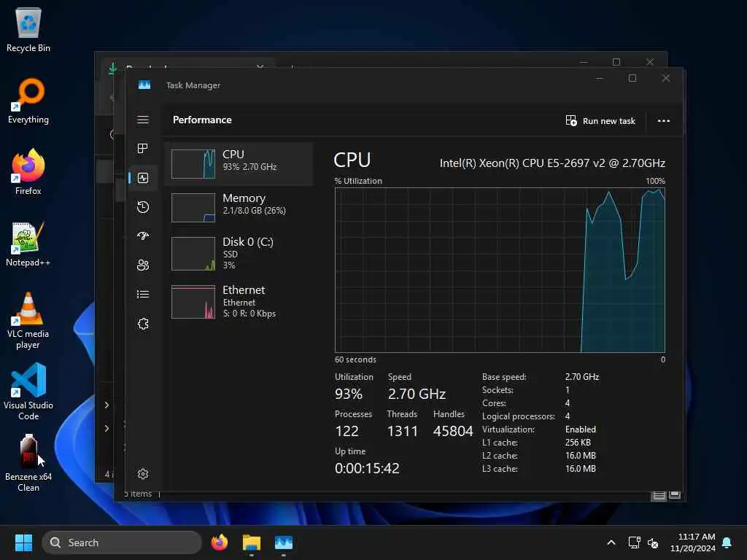Open the clock and date flyout
Viewport: 747px width, 560px height.
(x=693, y=542)
